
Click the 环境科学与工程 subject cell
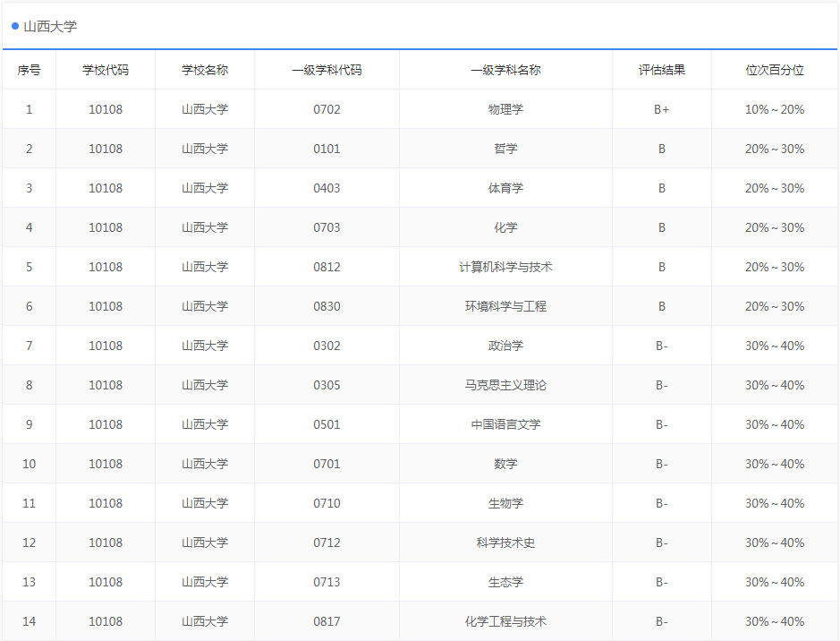505,306
